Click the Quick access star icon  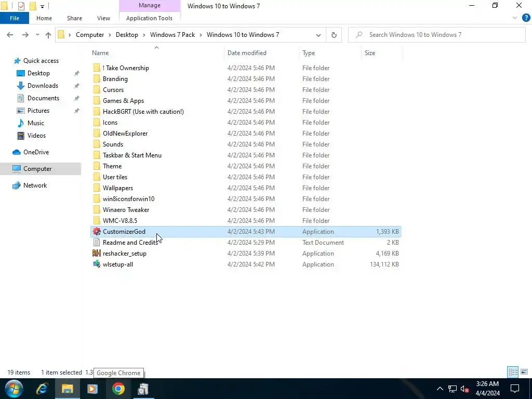[17, 61]
